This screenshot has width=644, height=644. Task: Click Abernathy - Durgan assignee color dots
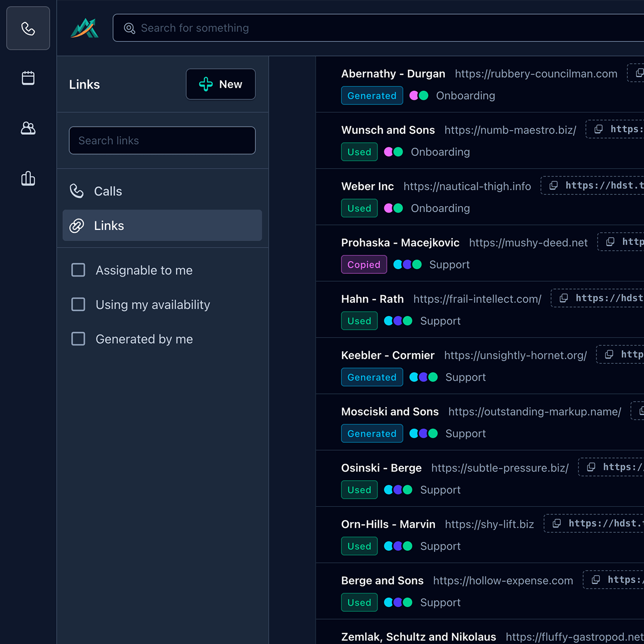coord(419,96)
